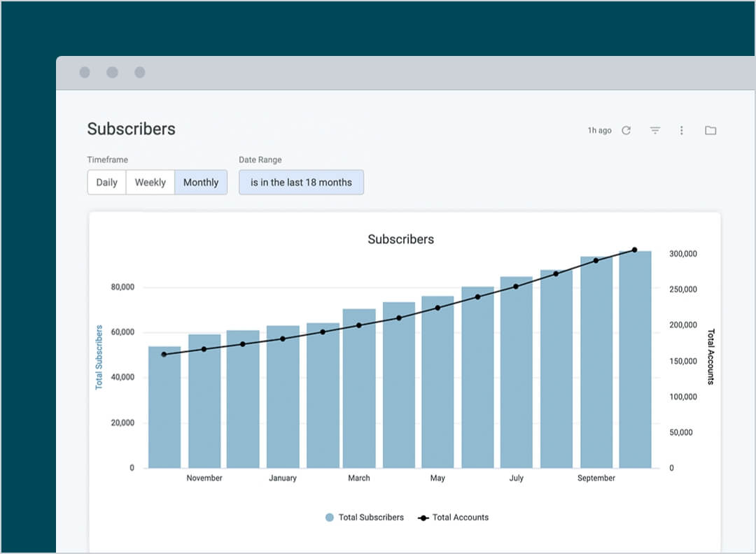The image size is (756, 554).
Task: Open the 'is in the last 18 months' filter
Action: coord(301,182)
